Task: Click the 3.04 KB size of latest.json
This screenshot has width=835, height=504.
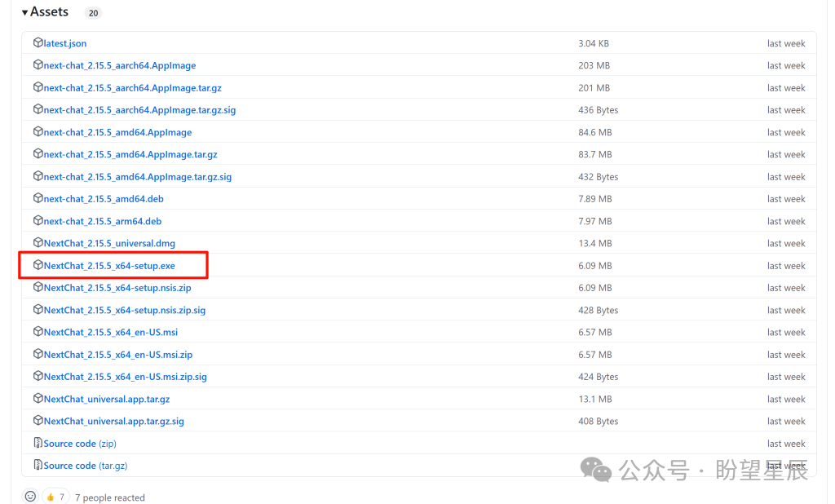Action: [594, 43]
